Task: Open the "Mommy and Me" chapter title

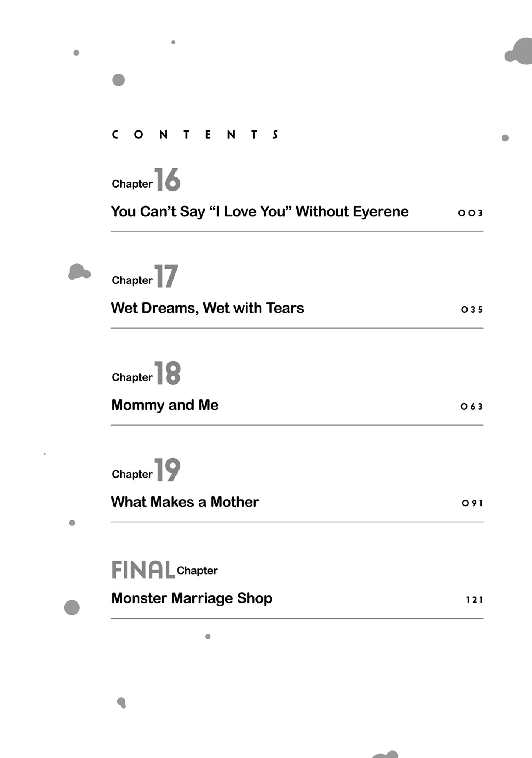Action: (165, 405)
